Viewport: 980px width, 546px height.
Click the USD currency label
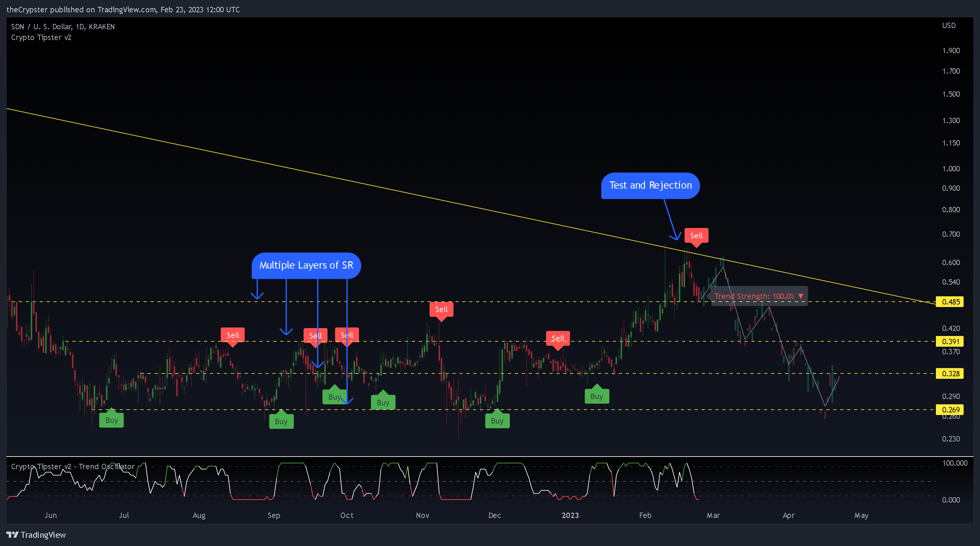tap(949, 26)
